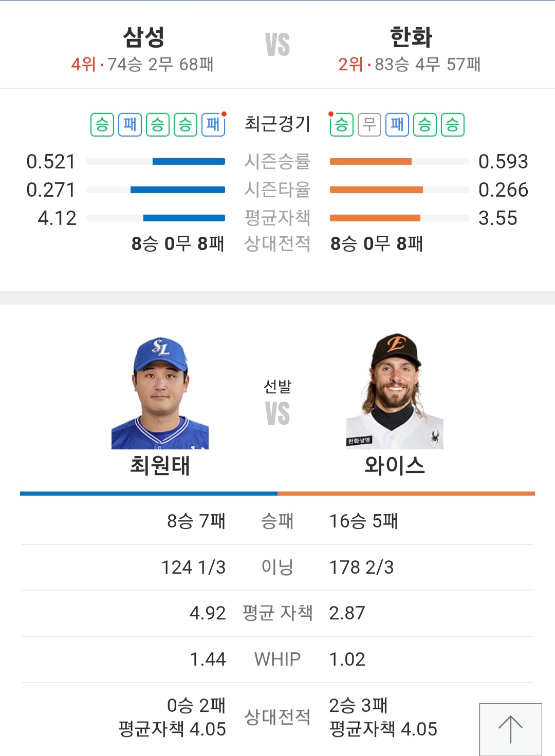Click Samsung's blue season win-rate bar
The image size is (555, 756).
point(189,162)
